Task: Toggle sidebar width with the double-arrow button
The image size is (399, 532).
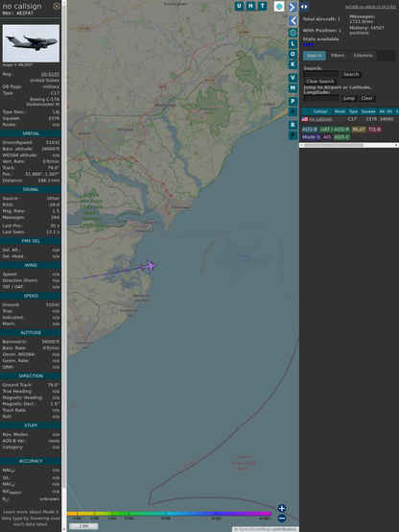Action: pyautogui.click(x=304, y=7)
